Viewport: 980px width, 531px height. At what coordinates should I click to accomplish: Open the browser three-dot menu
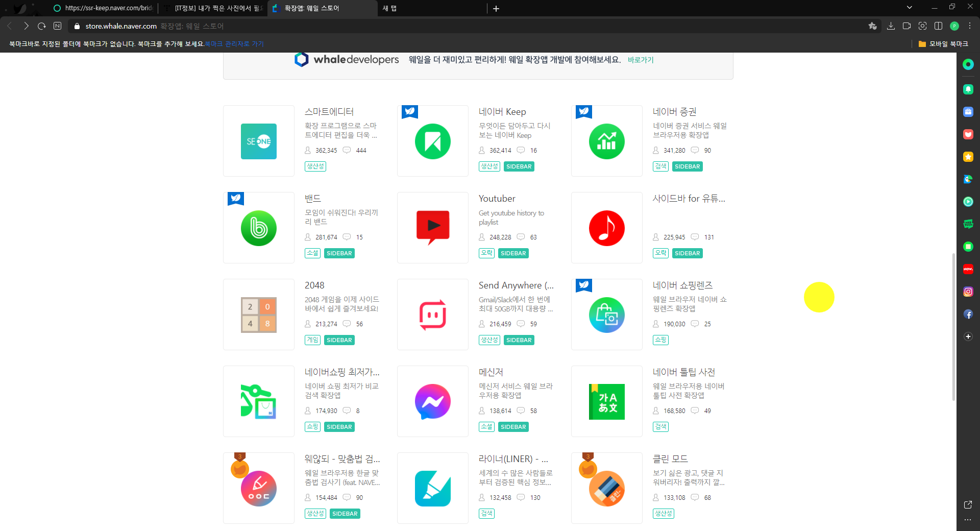[x=970, y=26]
